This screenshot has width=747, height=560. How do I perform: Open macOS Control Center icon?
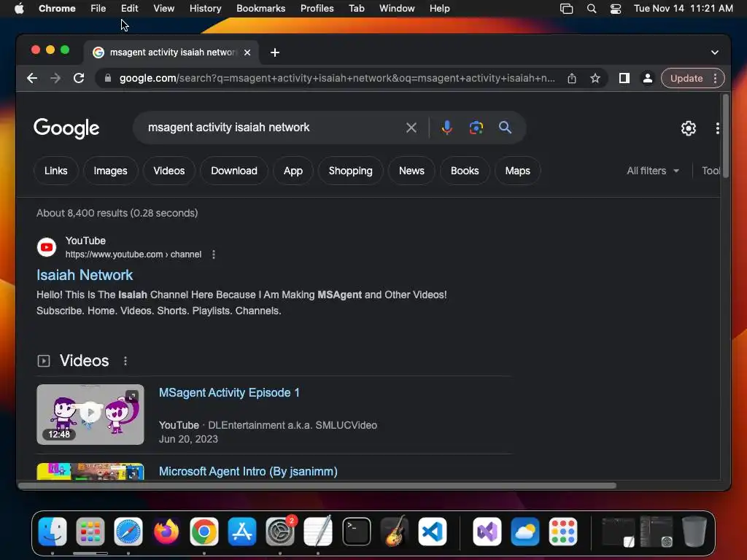click(x=616, y=9)
